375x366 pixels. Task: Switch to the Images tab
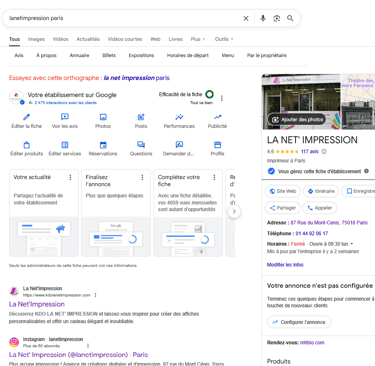tap(36, 39)
